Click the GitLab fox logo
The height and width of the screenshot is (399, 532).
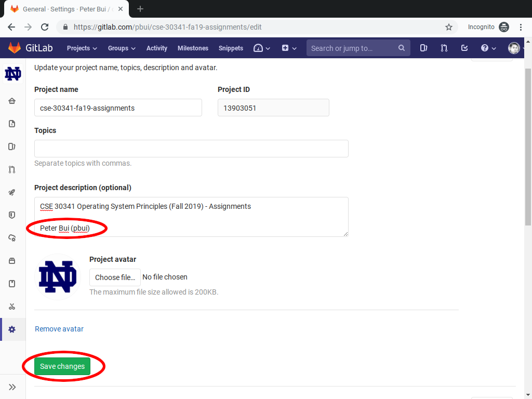tap(14, 48)
